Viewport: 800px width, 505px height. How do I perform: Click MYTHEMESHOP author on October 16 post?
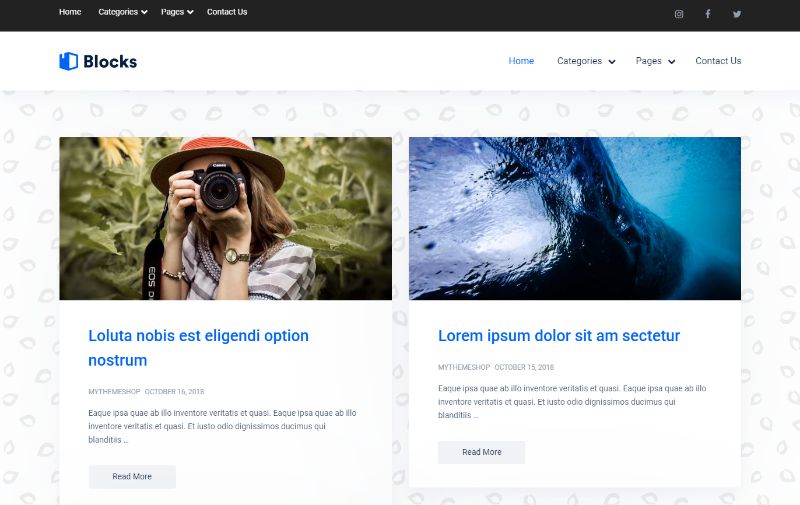click(x=114, y=392)
